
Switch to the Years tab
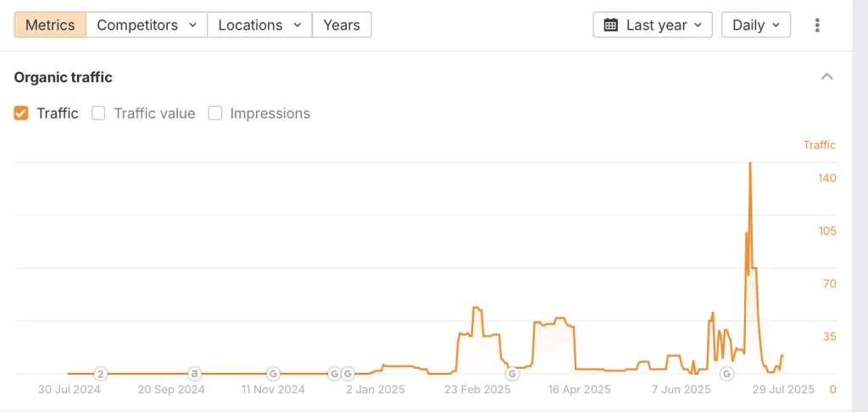[342, 25]
